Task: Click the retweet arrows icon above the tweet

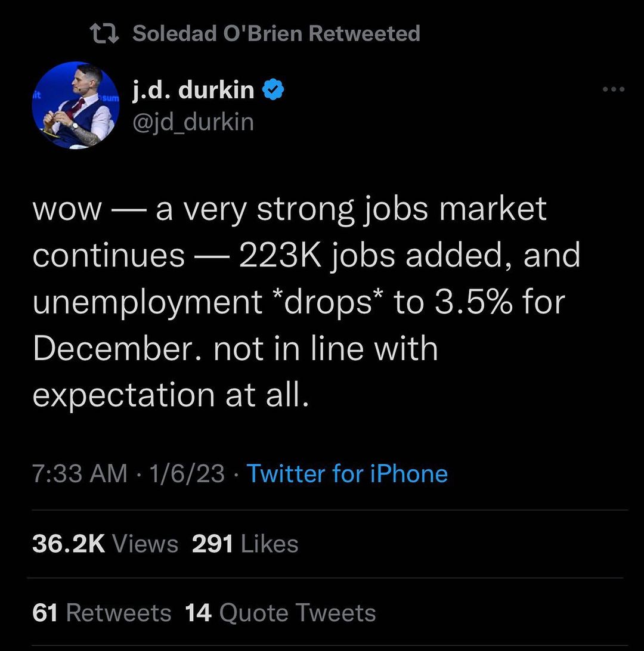Action: (x=104, y=33)
